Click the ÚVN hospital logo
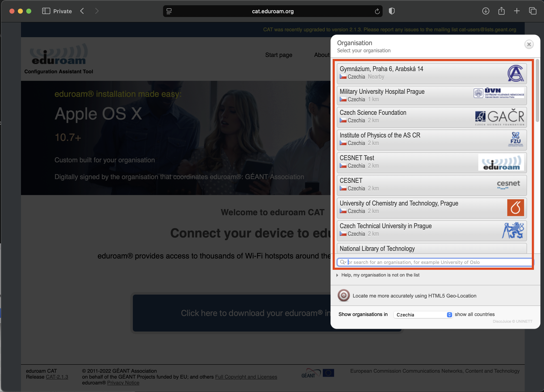Image resolution: width=544 pixels, height=392 pixels. coord(499,93)
